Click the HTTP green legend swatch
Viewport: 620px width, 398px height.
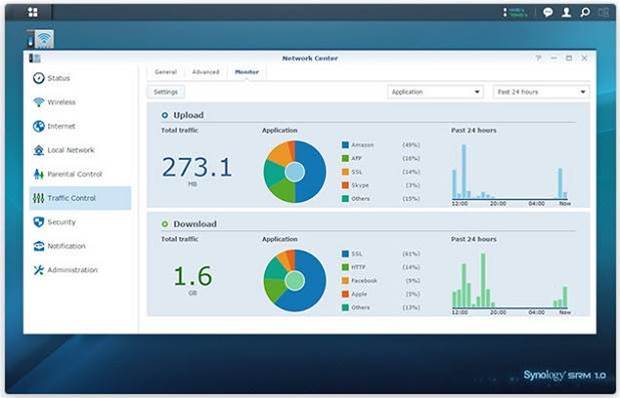coord(345,267)
